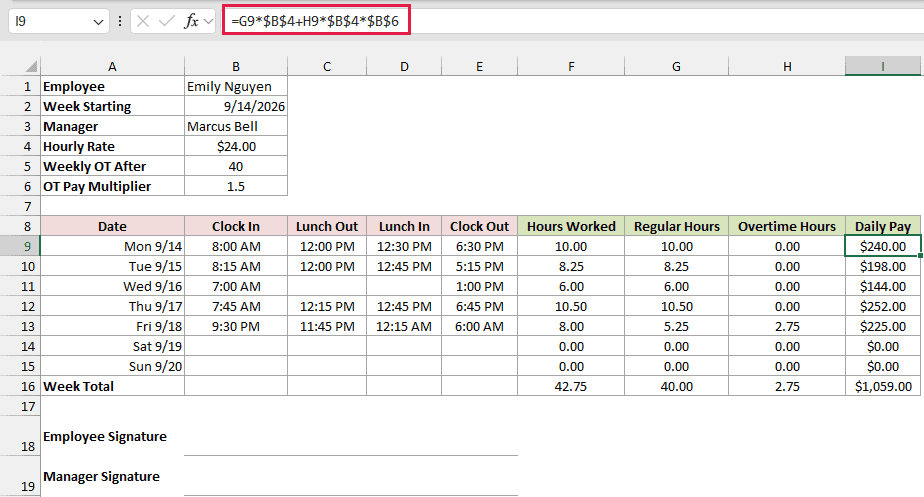Click the Lunch Out heading cell
The image size is (924, 497).
(x=326, y=226)
